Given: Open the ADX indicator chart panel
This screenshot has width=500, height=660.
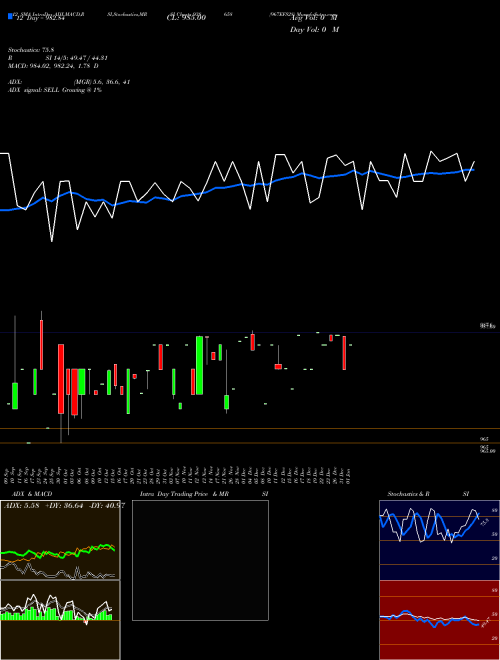Looking at the screenshot, I should (x=60, y=540).
